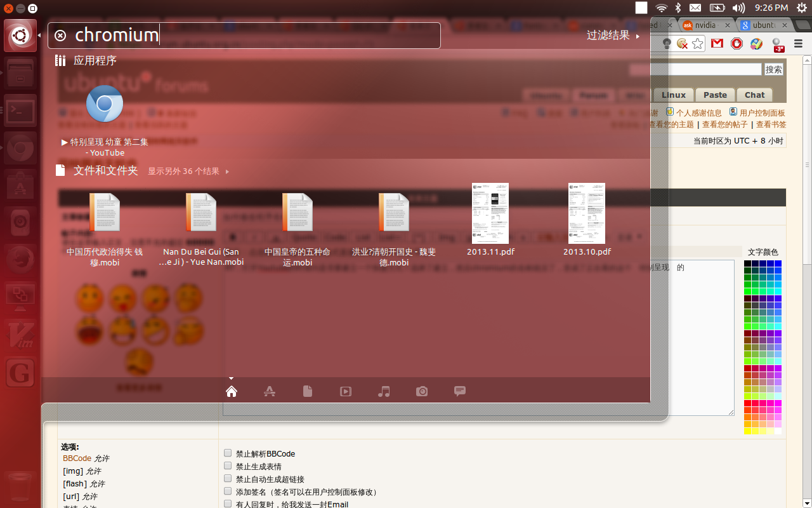812x508 pixels.
Task: Open the Linux tab on the forum
Action: [674, 95]
